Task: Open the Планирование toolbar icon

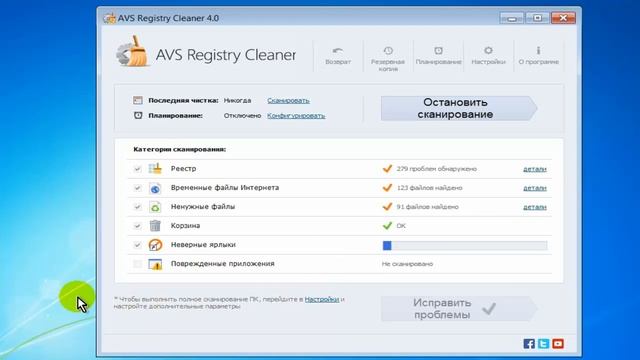Action: pyautogui.click(x=438, y=56)
